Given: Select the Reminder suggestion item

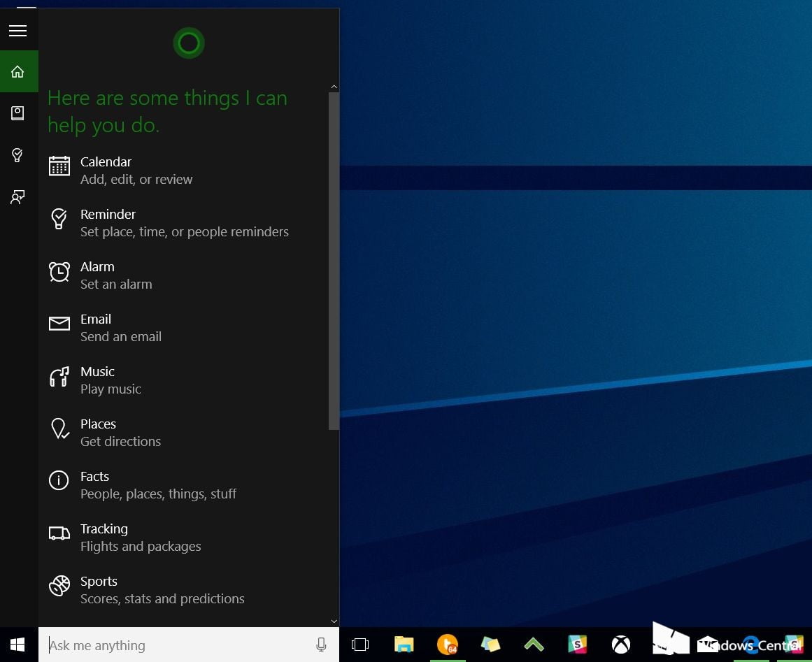Looking at the screenshot, I should (x=183, y=223).
